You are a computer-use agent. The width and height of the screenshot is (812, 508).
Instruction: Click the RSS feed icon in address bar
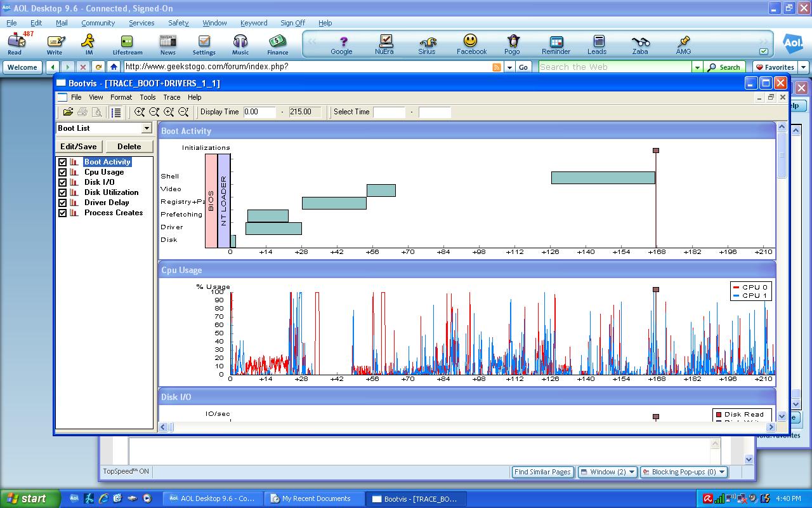tap(497, 67)
